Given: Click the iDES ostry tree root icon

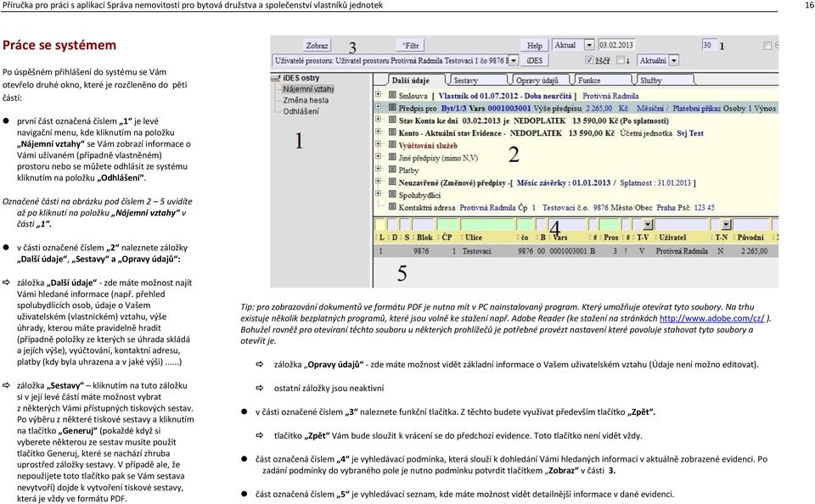Looking at the screenshot, I should tap(276, 78).
